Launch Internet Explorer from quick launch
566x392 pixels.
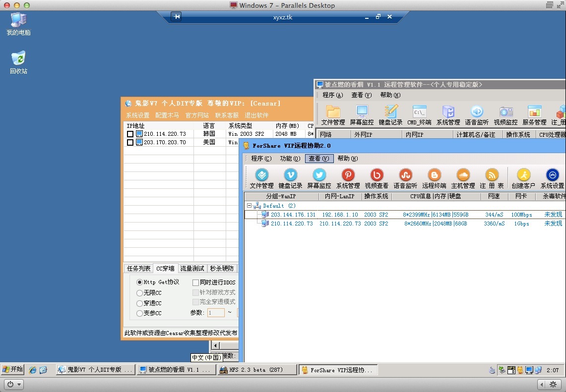(33, 370)
